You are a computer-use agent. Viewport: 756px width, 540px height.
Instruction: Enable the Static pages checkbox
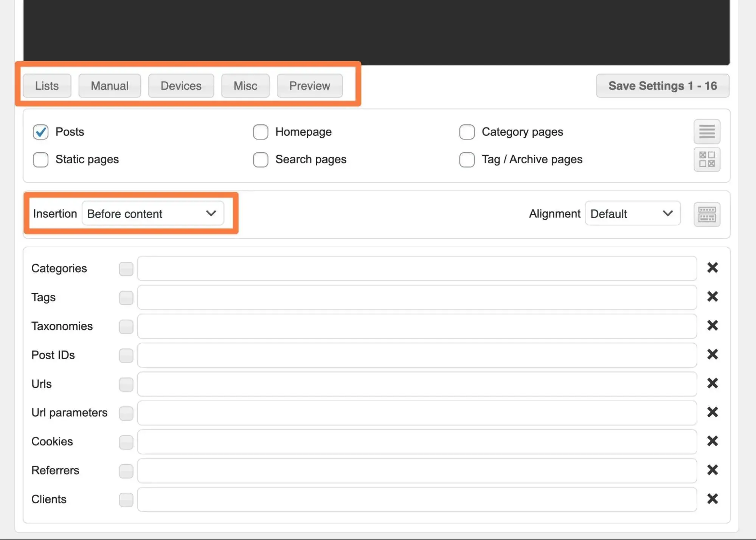click(x=41, y=159)
